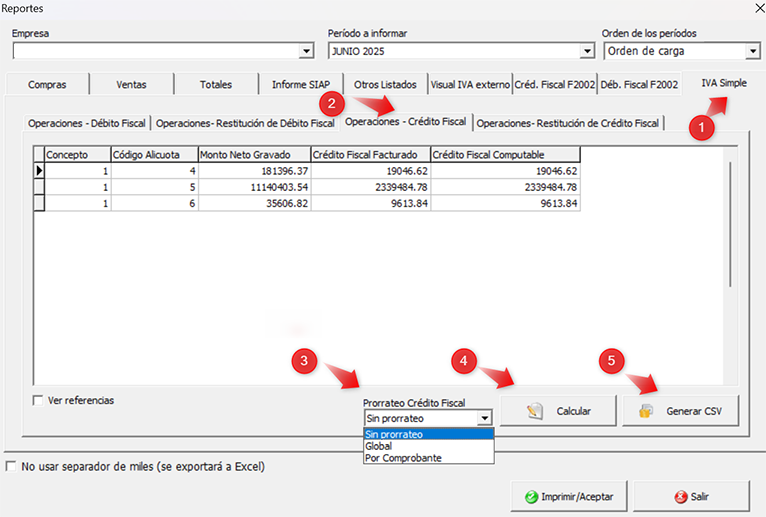
Task: Open Operaciones - Restitución de Crédito Fiscal subtab
Action: [568, 123]
